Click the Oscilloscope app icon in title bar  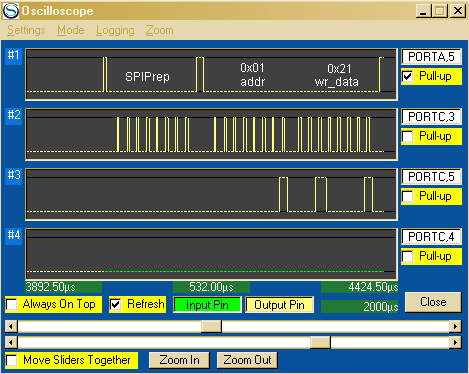tap(11, 11)
